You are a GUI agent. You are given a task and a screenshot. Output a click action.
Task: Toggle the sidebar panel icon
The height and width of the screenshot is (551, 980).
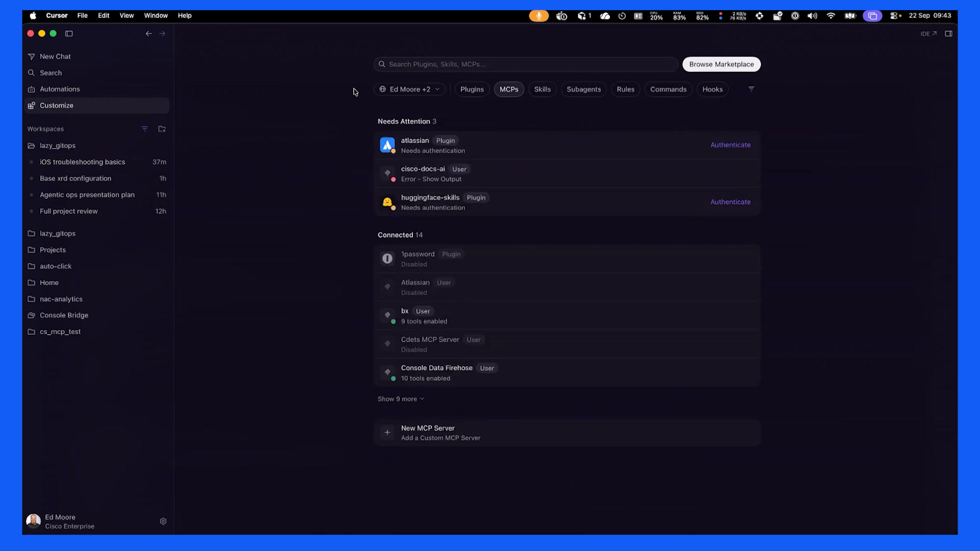click(x=69, y=34)
